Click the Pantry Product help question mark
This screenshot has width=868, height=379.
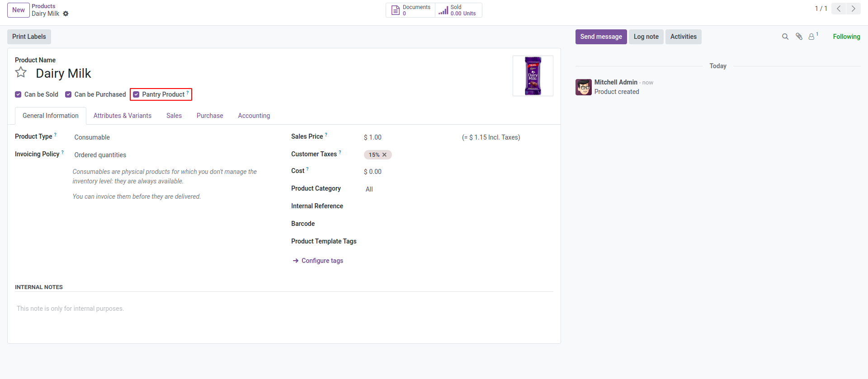click(x=188, y=92)
